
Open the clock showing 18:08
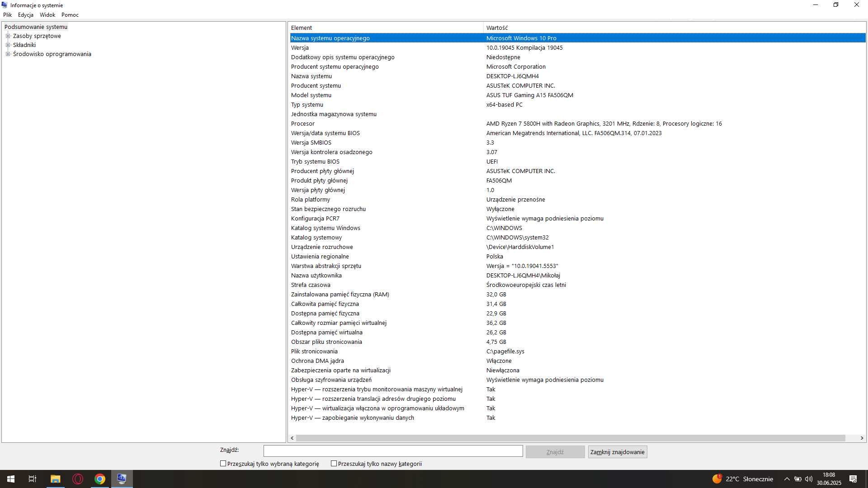pyautogui.click(x=829, y=479)
